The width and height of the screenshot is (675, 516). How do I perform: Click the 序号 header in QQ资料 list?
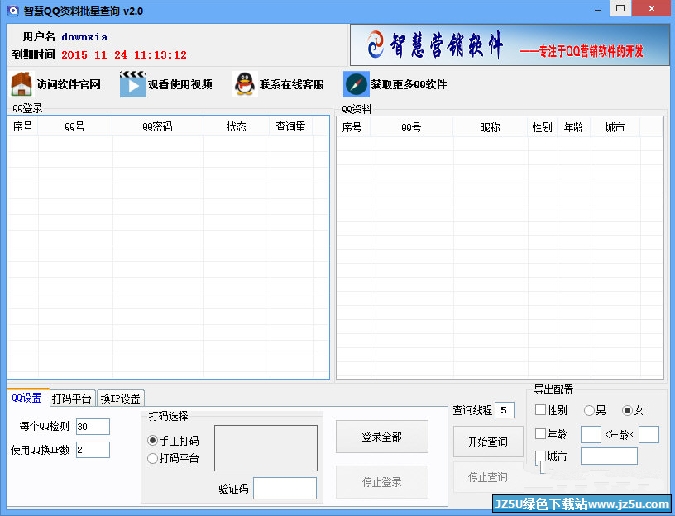click(x=352, y=127)
